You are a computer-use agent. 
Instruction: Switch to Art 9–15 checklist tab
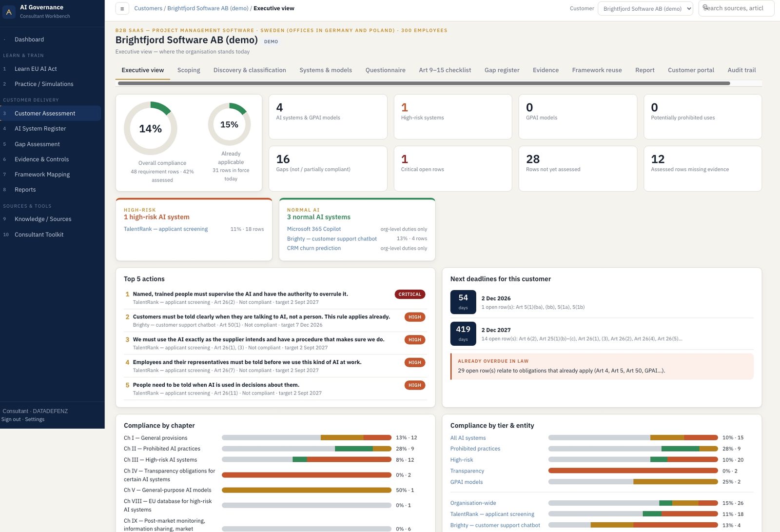point(445,70)
